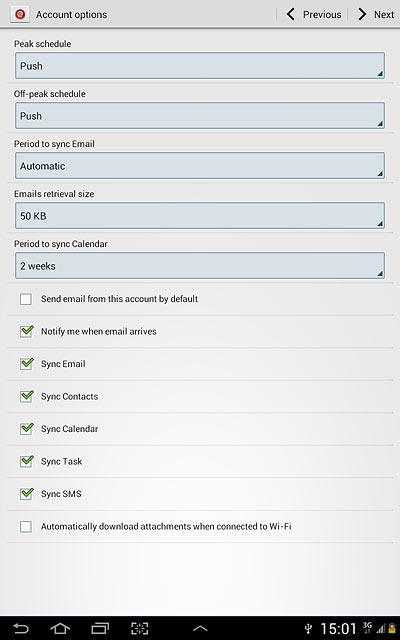This screenshot has width=400, height=640.
Task: Tap the USB status icon near the clock
Action: [x=309, y=628]
